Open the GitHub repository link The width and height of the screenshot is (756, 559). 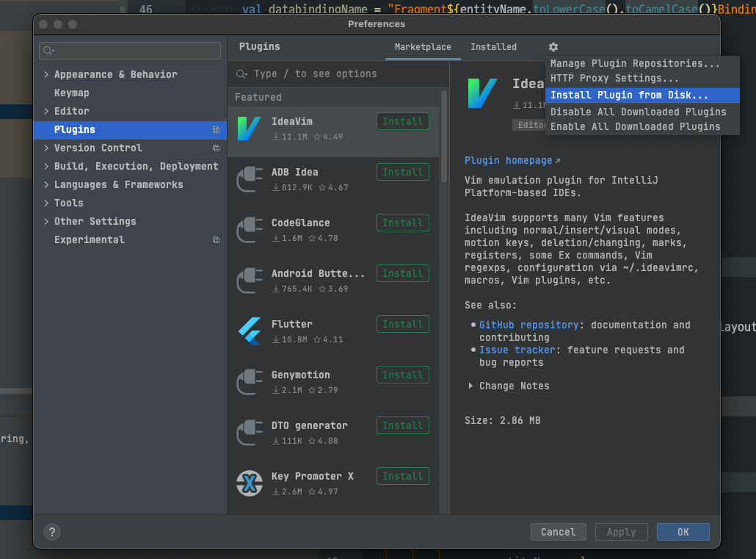coord(528,325)
